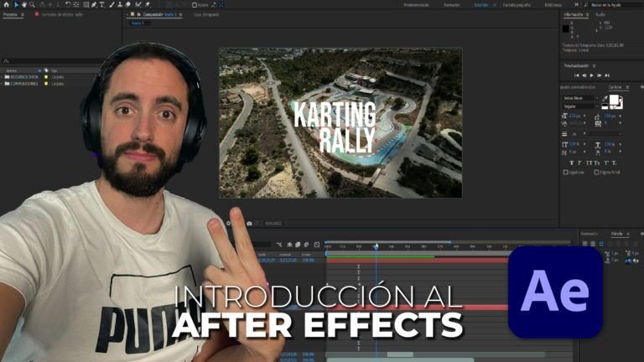Expand the RECURSOS folder in Project panel

3,77
